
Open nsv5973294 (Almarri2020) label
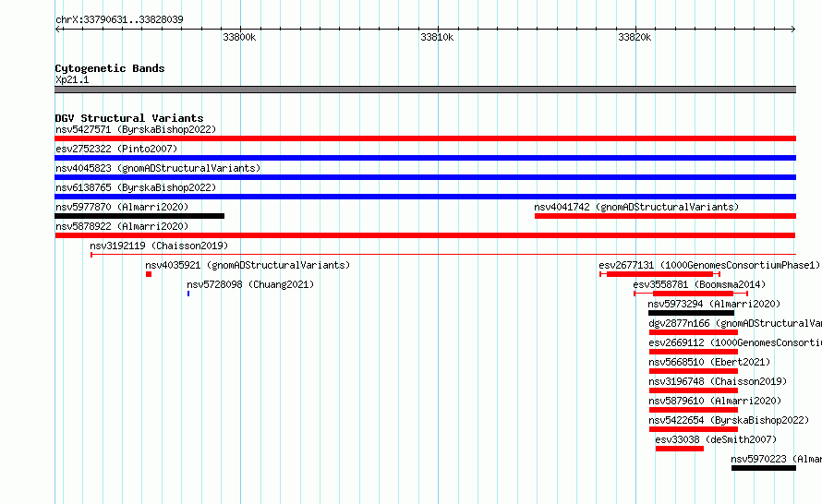point(714,304)
